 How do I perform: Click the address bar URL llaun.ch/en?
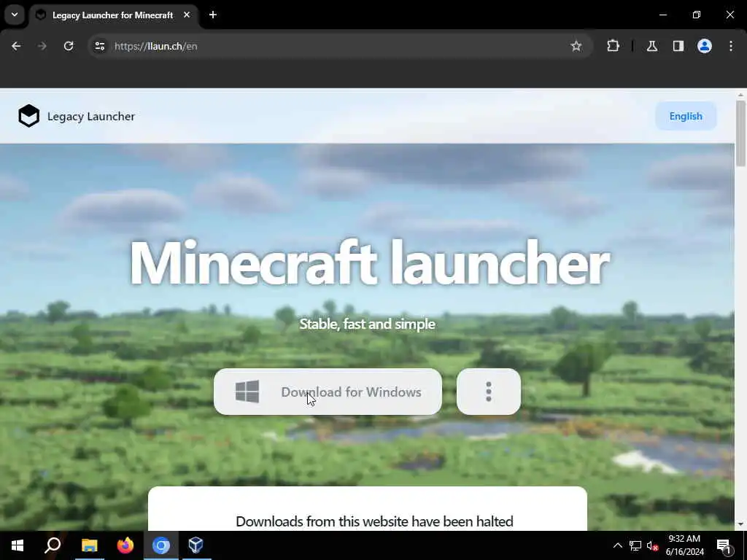coord(156,46)
